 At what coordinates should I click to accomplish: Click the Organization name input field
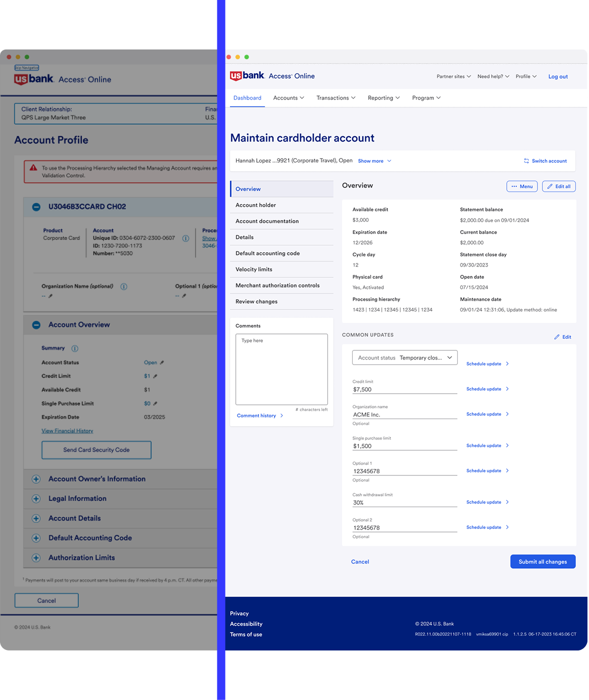[x=405, y=415]
